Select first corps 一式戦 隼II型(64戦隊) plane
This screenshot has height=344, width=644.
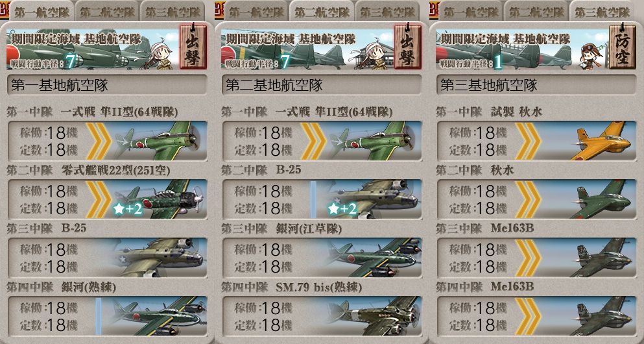(x=108, y=141)
